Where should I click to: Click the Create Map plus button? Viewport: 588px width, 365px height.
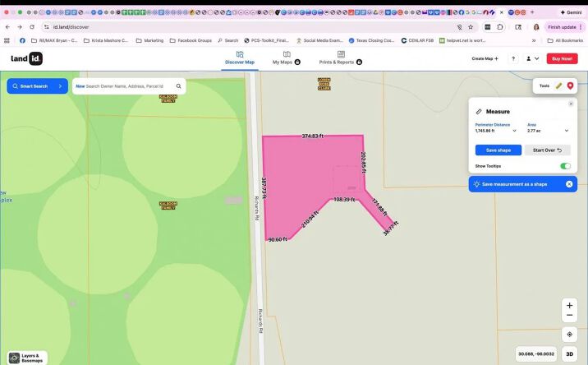pyautogui.click(x=485, y=58)
